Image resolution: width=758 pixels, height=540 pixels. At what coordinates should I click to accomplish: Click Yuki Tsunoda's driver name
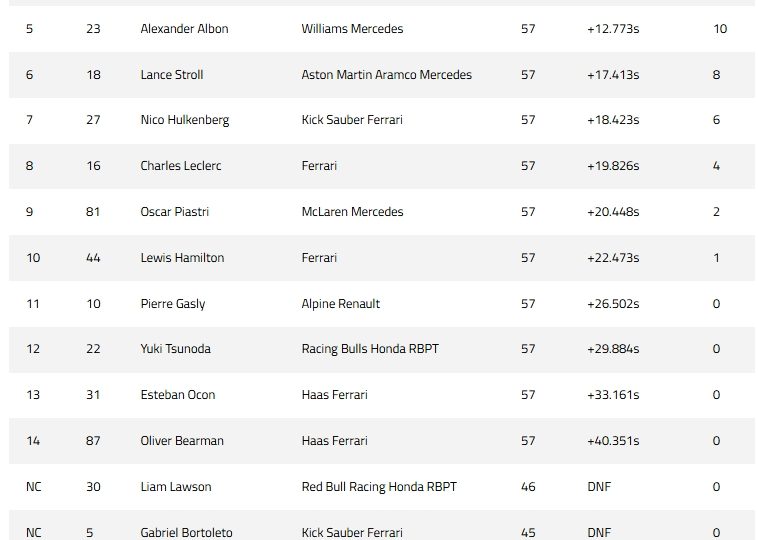point(175,349)
